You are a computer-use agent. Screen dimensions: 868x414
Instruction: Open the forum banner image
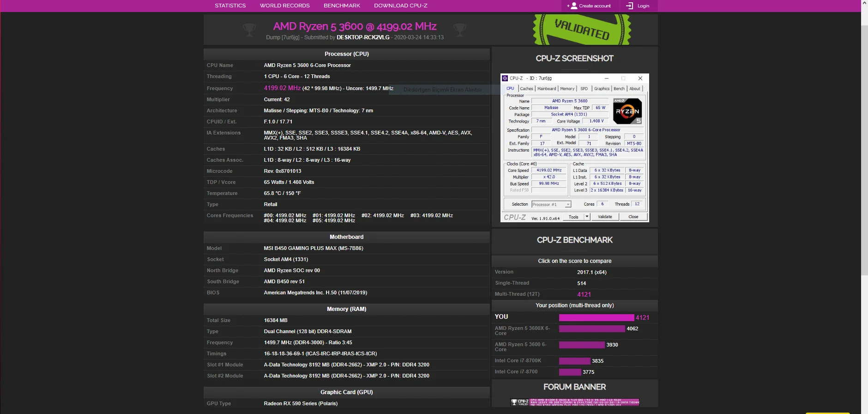[x=575, y=402]
